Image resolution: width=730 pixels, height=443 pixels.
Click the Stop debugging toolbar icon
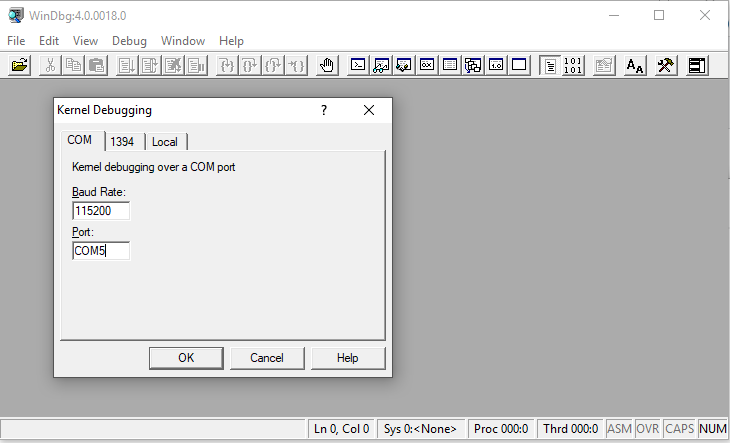pyautogui.click(x=173, y=65)
